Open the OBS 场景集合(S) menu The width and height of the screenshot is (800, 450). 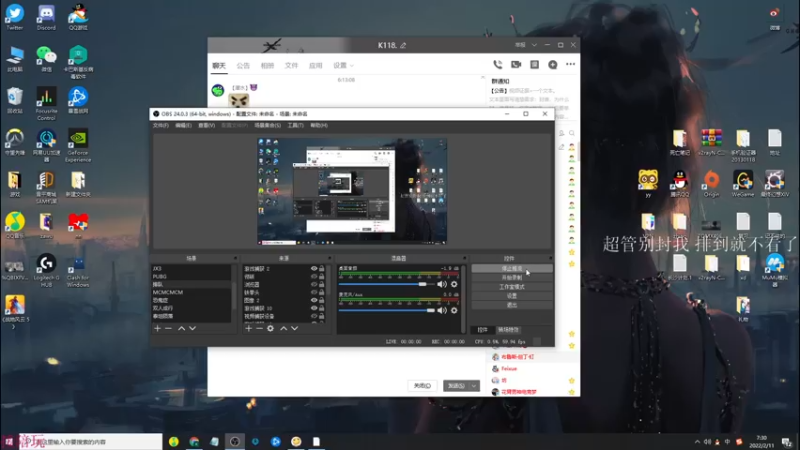pyautogui.click(x=267, y=126)
